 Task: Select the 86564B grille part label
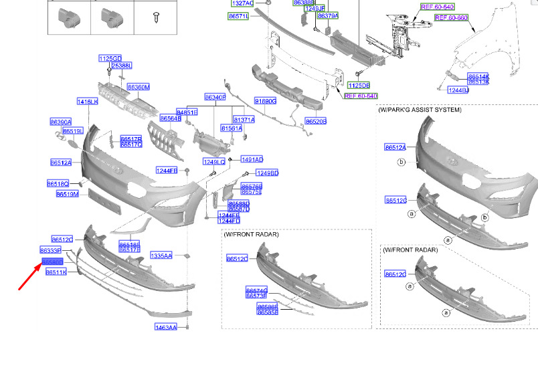(x=171, y=118)
